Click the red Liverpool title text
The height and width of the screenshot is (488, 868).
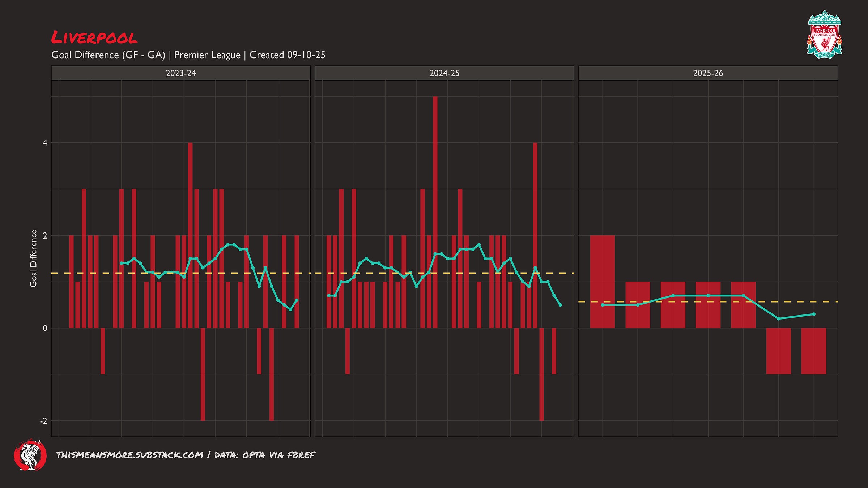[x=94, y=38]
